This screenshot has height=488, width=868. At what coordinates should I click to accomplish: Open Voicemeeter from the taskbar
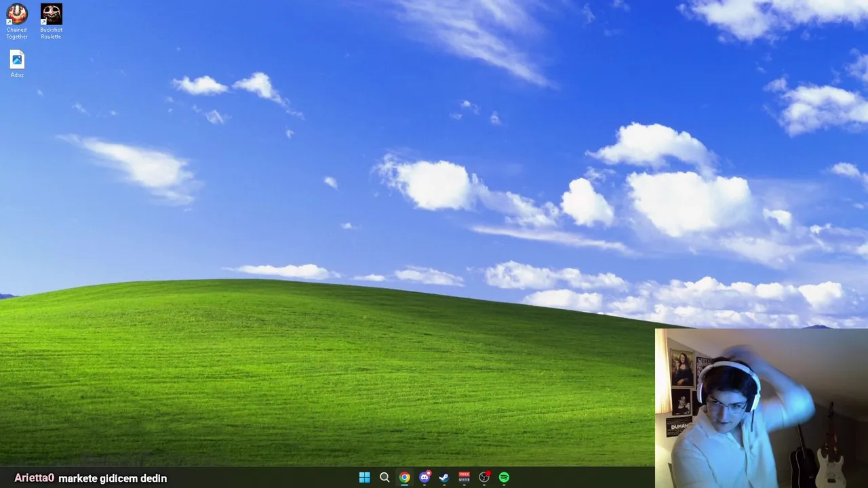(x=464, y=478)
